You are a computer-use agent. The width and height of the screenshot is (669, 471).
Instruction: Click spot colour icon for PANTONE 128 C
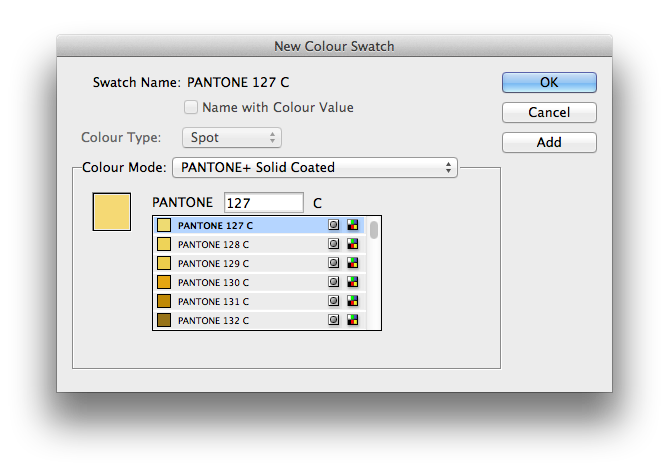point(334,244)
